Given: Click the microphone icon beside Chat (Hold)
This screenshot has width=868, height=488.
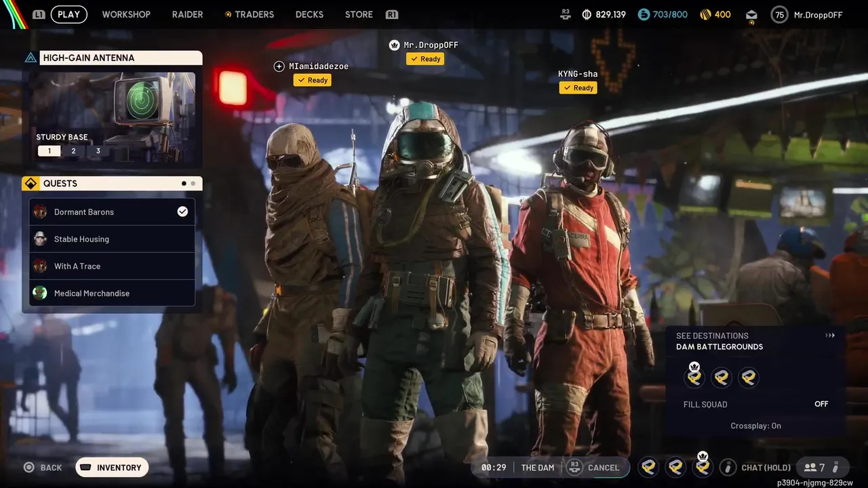Looking at the screenshot, I should tap(728, 467).
